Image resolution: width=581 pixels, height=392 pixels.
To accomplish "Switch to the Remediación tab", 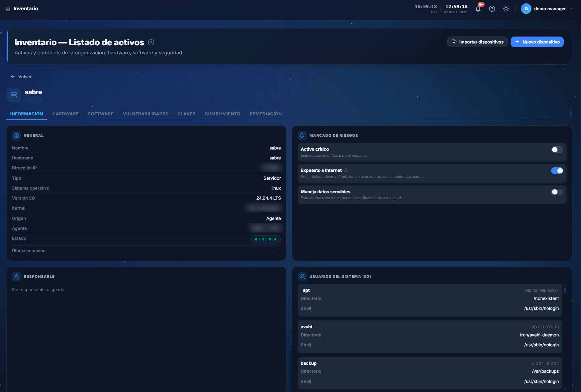I will point(266,114).
